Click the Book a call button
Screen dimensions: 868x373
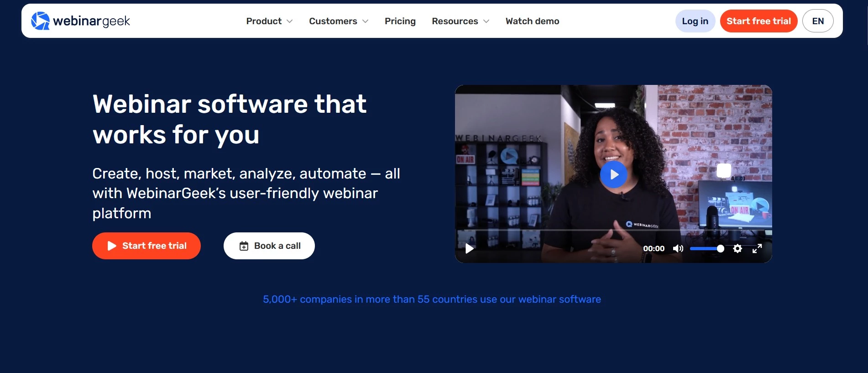[x=269, y=246]
